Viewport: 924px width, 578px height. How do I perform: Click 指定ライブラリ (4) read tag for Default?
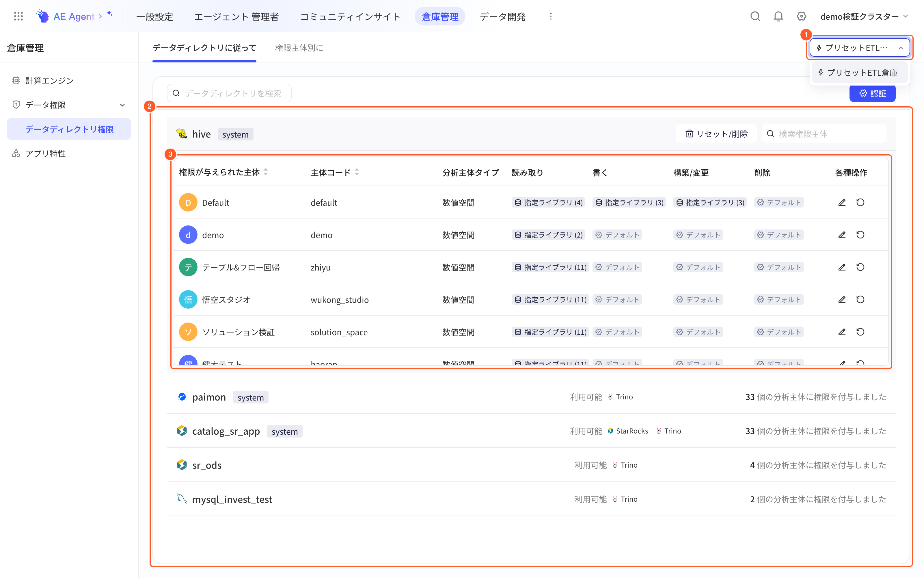(x=548, y=203)
